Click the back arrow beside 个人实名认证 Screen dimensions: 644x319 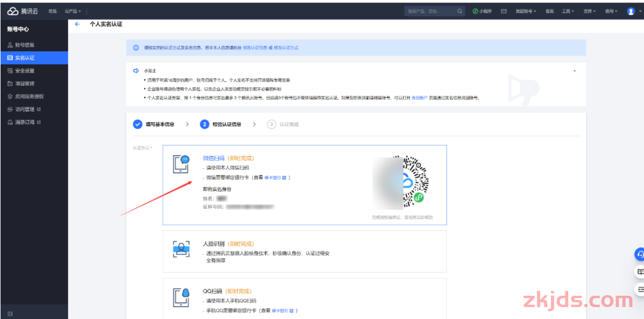77,24
